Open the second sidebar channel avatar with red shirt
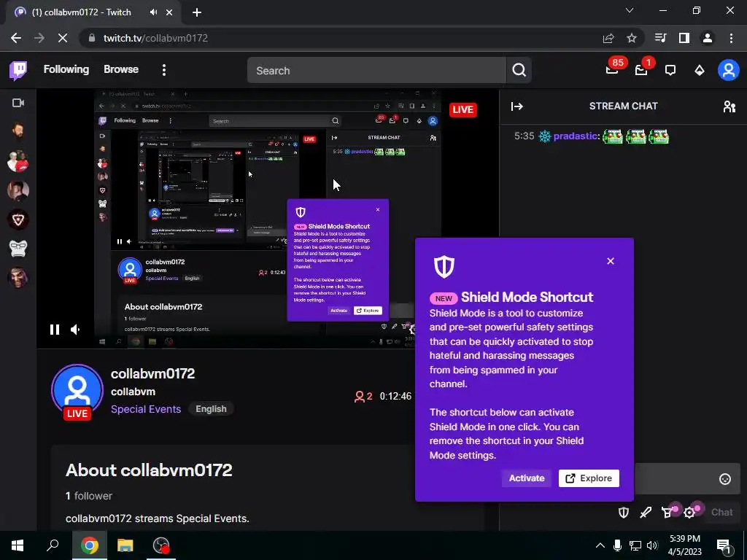 pyautogui.click(x=18, y=161)
